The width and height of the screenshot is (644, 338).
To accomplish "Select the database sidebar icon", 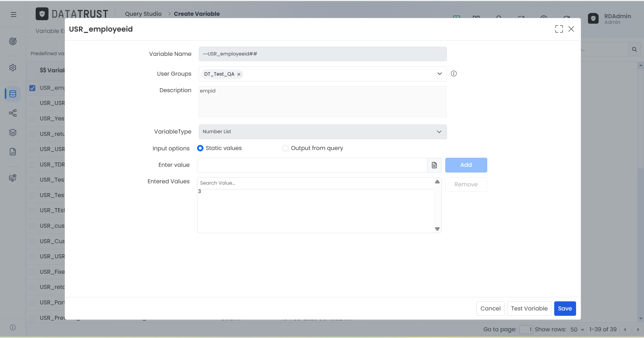I will (x=13, y=94).
